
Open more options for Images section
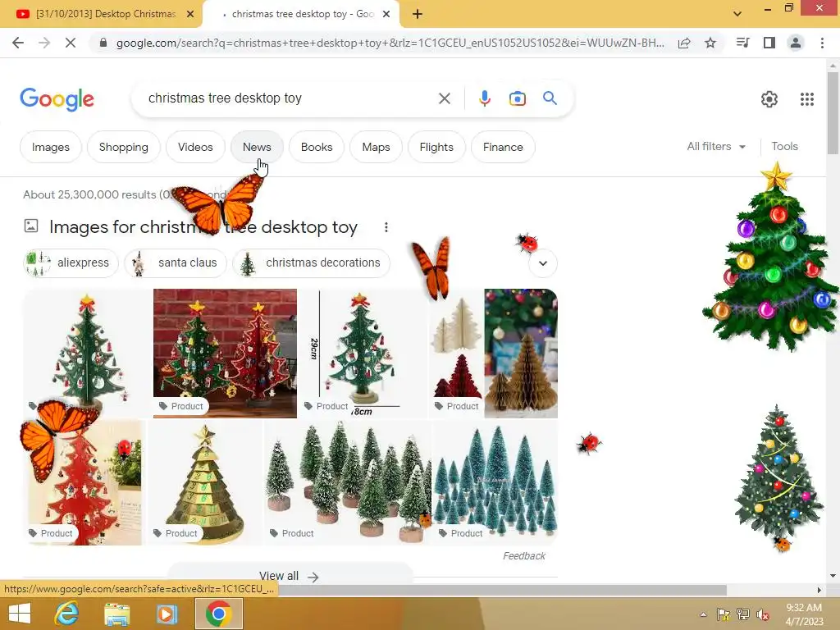(386, 227)
